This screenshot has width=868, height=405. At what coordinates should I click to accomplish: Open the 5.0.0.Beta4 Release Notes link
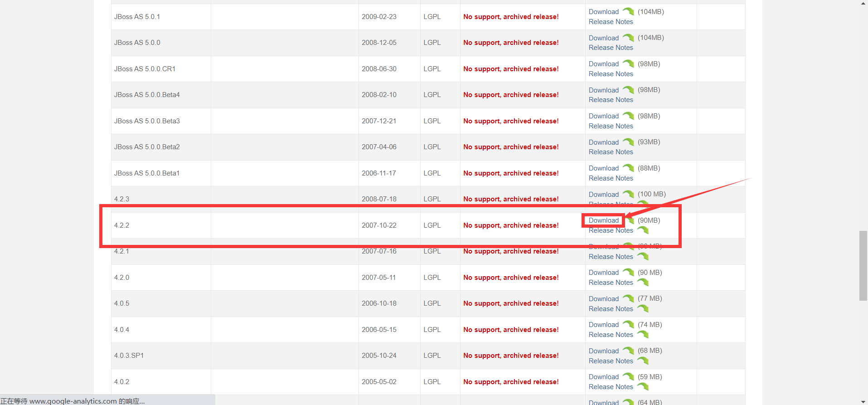[x=611, y=100]
